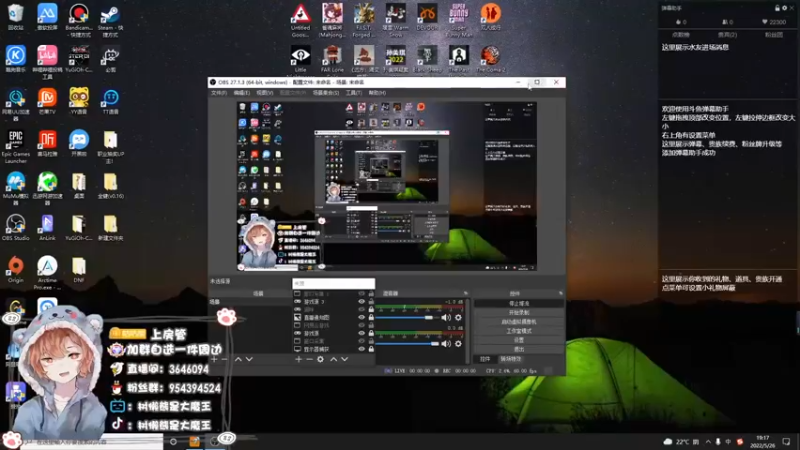
Task: Click the 退出 button in controls
Action: pyautogui.click(x=519, y=349)
